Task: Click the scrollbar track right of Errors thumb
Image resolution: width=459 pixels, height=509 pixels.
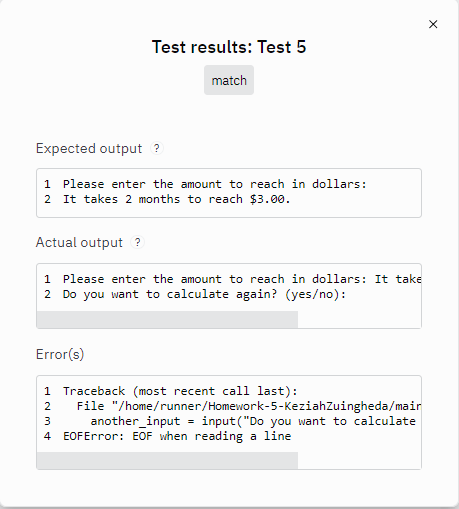Action: (359, 460)
